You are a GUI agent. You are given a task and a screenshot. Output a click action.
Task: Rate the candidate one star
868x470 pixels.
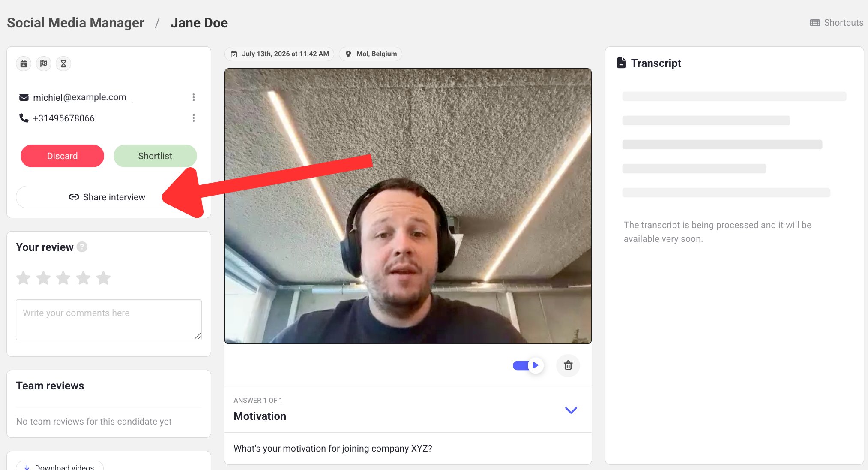23,278
